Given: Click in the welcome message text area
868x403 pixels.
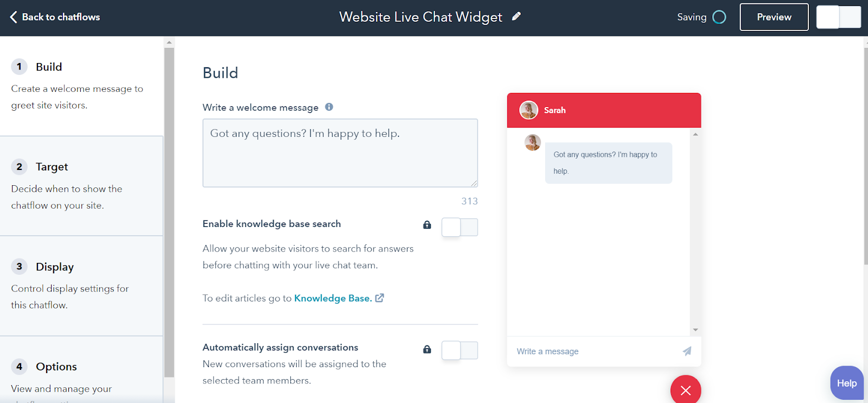Looking at the screenshot, I should (340, 153).
